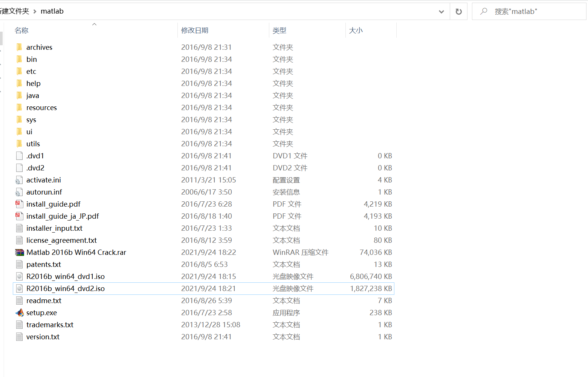The width and height of the screenshot is (588, 377).
Task: Select the etc folder icon
Action: (19, 71)
